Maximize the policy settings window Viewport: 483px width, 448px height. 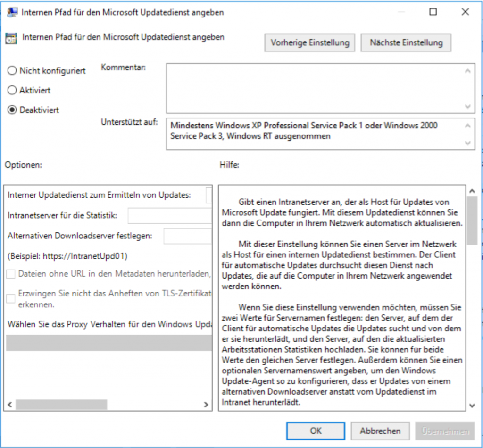433,12
